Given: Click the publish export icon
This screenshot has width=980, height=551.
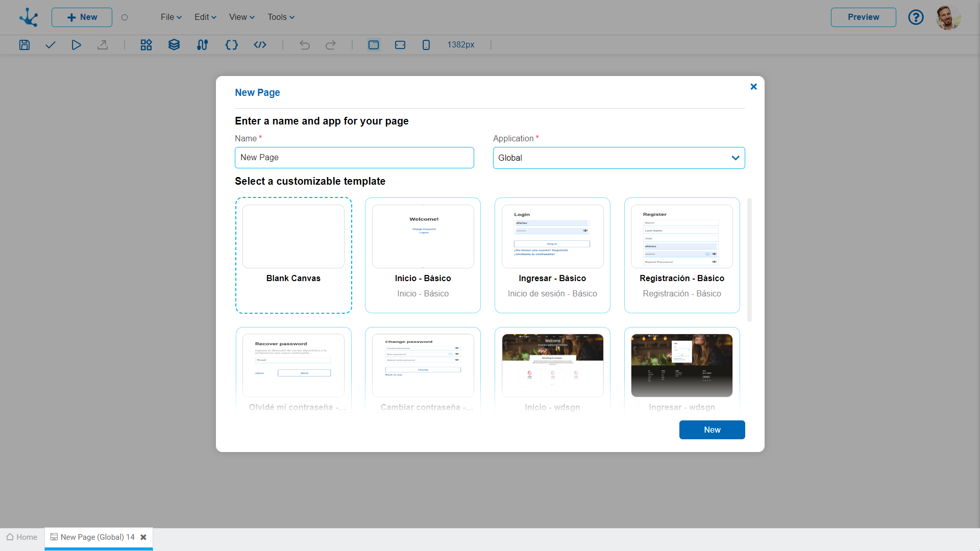Looking at the screenshot, I should tap(103, 45).
